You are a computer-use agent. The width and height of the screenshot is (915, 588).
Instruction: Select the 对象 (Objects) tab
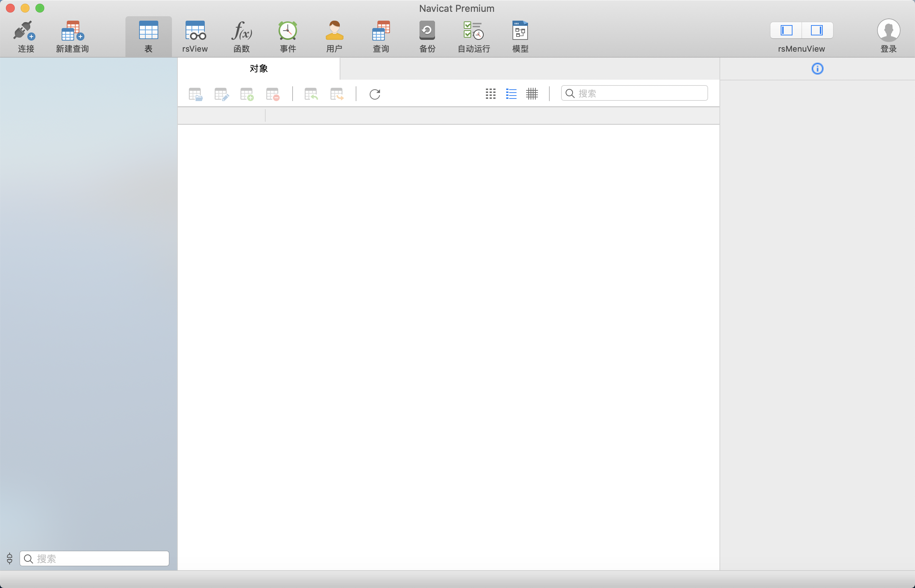tap(259, 69)
